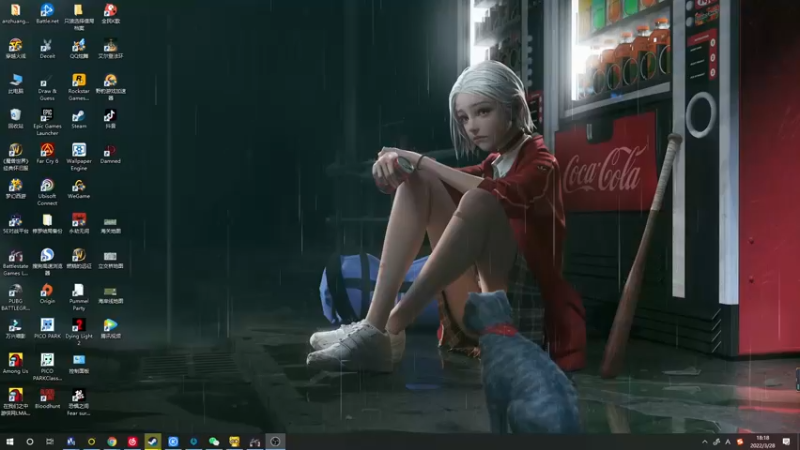
Task: Open the notification center icon
Action: tap(786, 442)
